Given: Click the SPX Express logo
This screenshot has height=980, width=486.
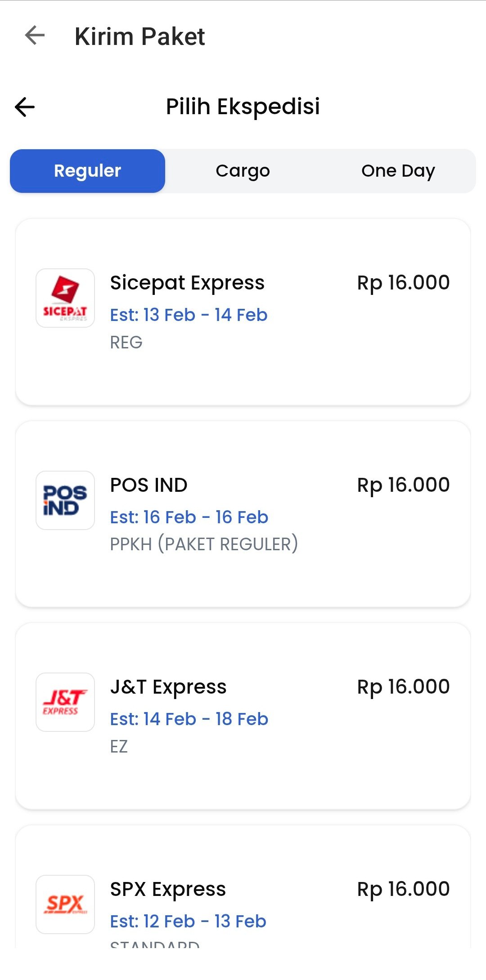Looking at the screenshot, I should pos(65,904).
